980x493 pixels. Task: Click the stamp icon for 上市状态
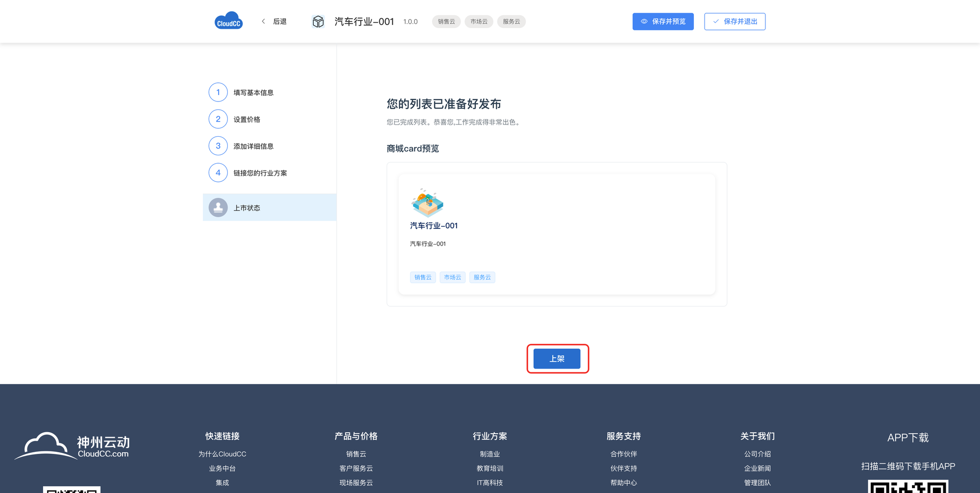click(218, 207)
